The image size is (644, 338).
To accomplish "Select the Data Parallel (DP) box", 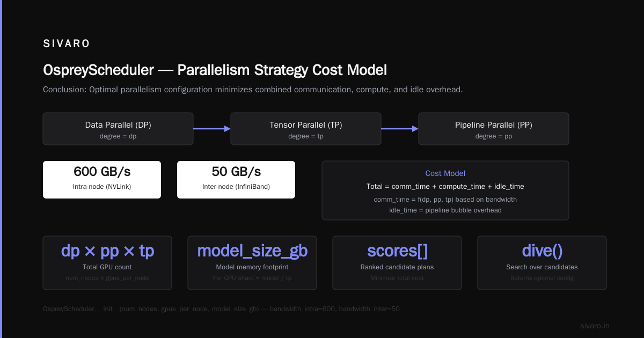I will click(118, 129).
